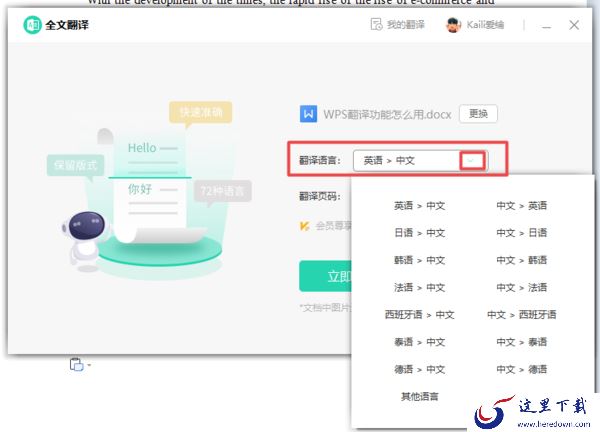Viewport: 600px width, 432px height.
Task: Choose 法语 > 中文 translation
Action: [x=419, y=287]
